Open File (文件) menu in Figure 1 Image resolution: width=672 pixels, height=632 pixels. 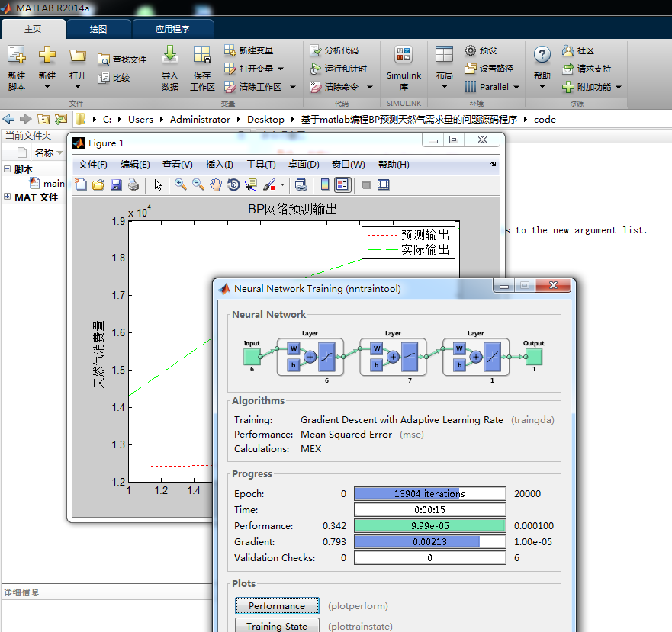[92, 165]
